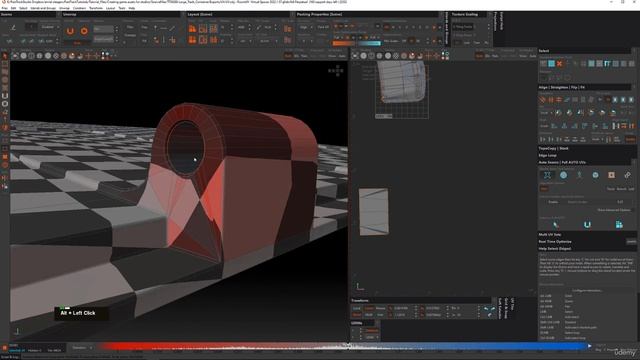Screen dimensions: 640x360
Task: Click the third bottom-row Layout pack icon
Action: click(x=213, y=40)
